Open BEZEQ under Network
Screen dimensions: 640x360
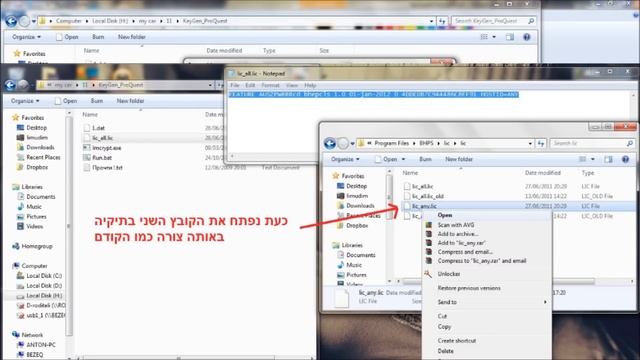[35, 355]
